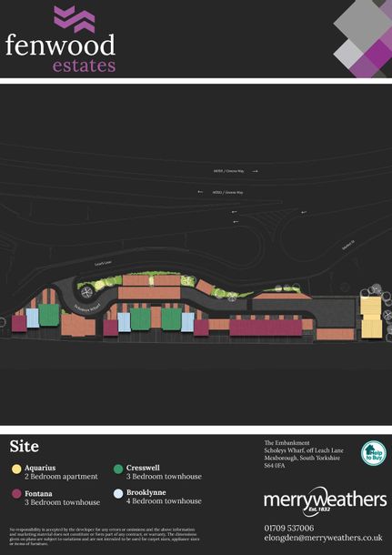Click the upper "Greens Way" road label
Viewport: 392px width, 555px height.
(228, 171)
